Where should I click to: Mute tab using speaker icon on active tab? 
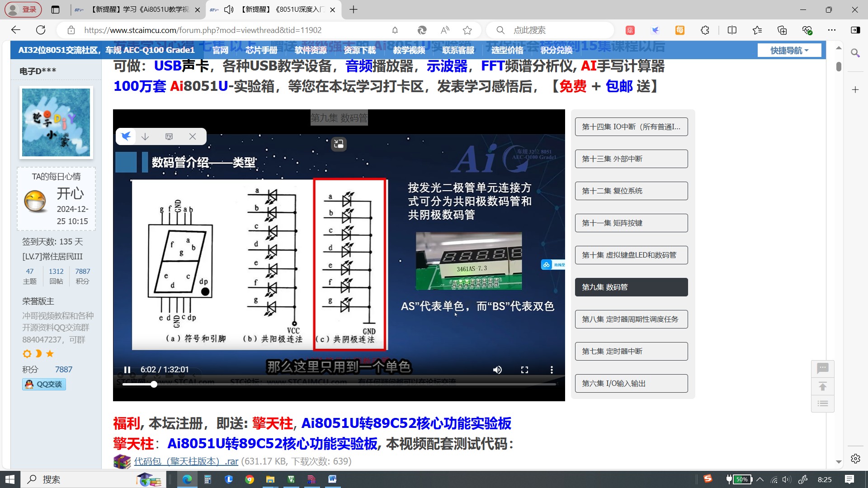click(x=229, y=9)
